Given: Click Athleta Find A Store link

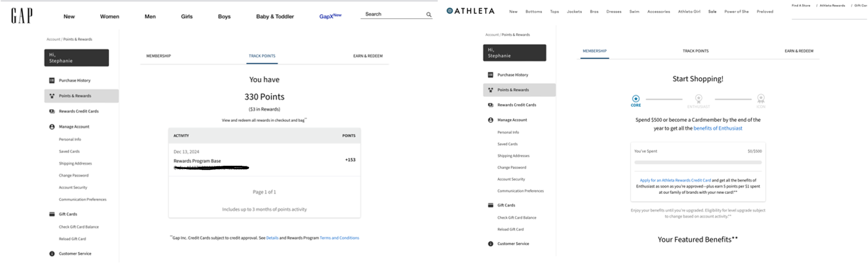Looking at the screenshot, I should point(801,6).
